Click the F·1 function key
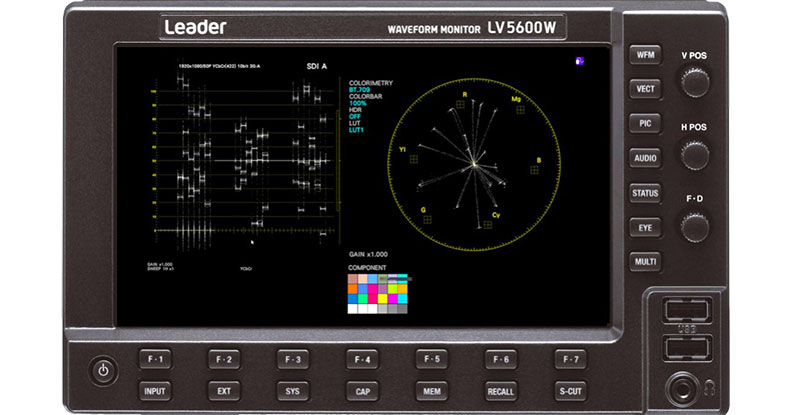Screen dimensions: 800x415 (155, 359)
